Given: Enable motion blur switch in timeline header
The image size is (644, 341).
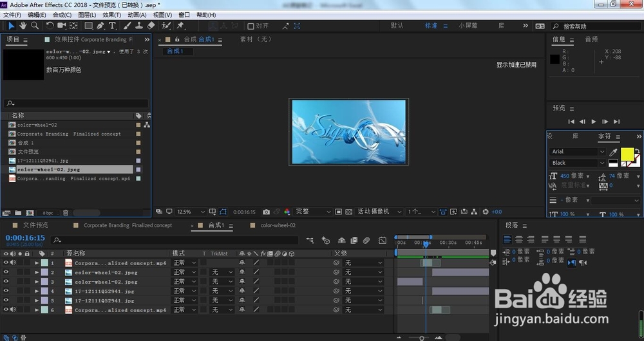Looking at the screenshot, I should (x=367, y=241).
